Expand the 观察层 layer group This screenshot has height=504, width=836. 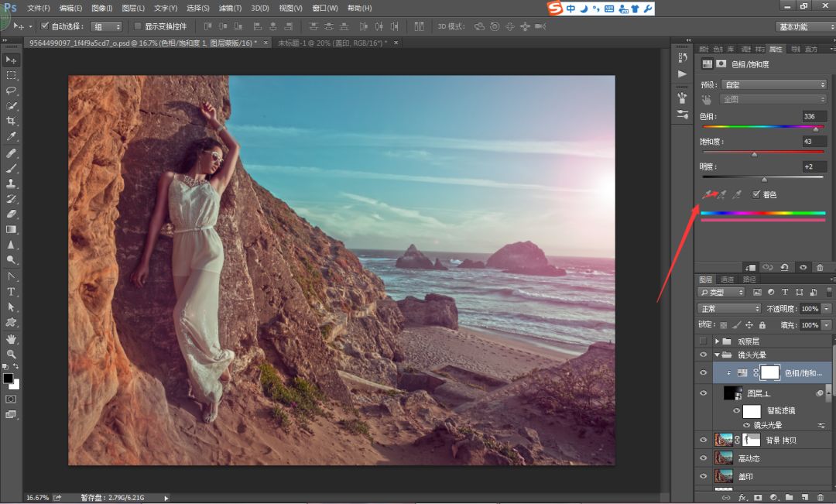tap(717, 341)
